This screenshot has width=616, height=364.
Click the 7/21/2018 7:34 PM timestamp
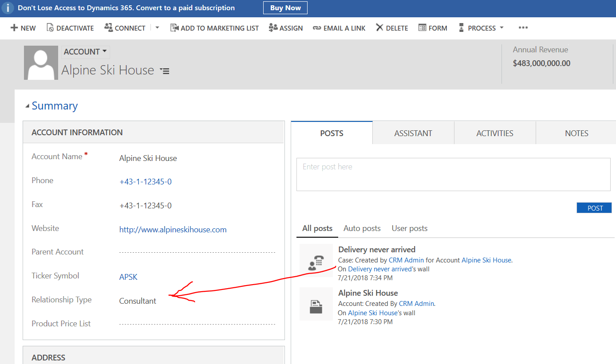click(365, 278)
